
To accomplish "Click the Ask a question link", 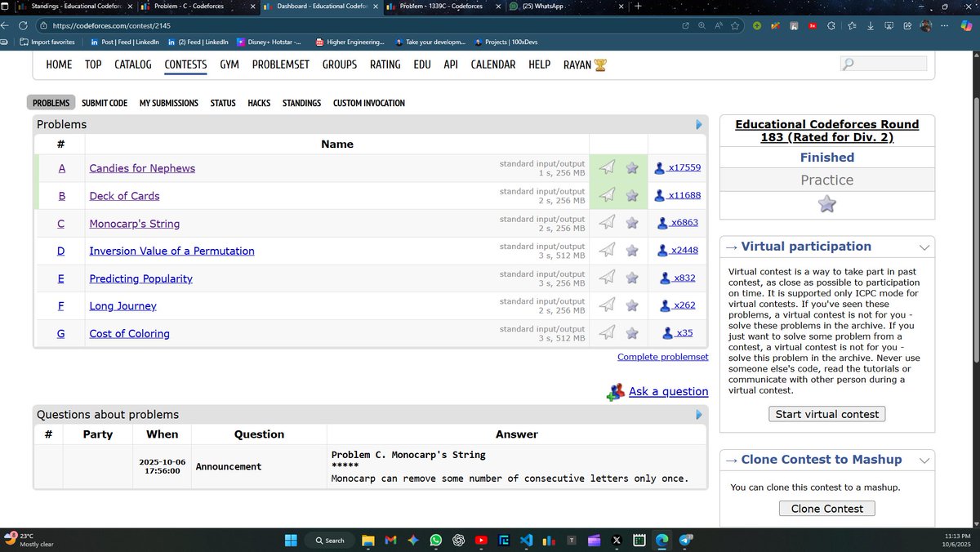I will click(668, 391).
